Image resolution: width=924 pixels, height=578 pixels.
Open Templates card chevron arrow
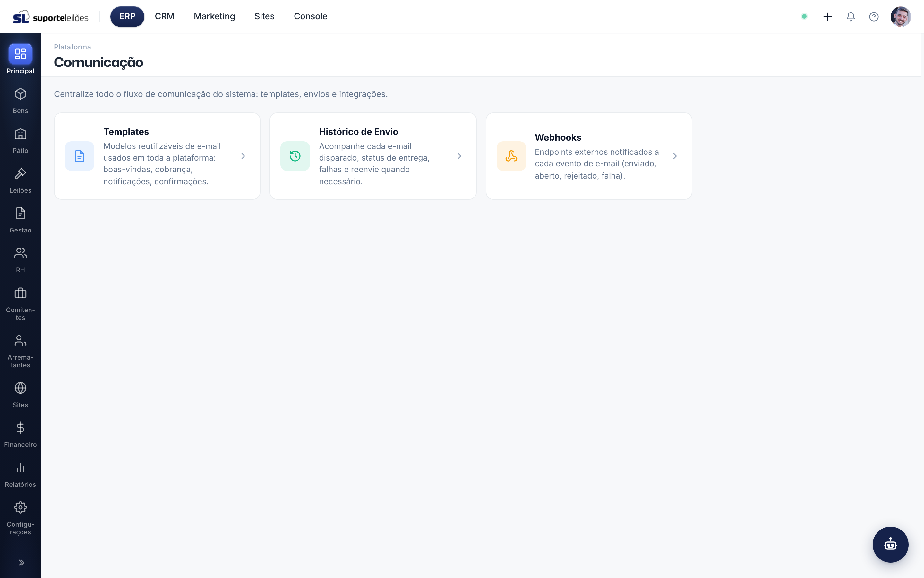(x=243, y=156)
